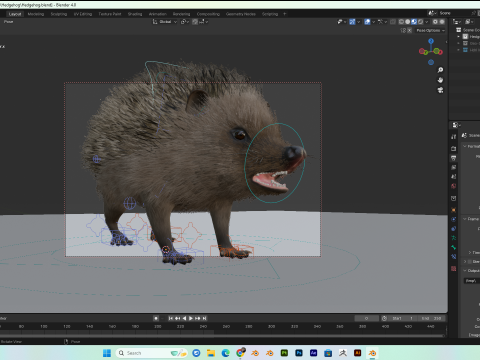Click the current frame number field

[x=366, y=318]
